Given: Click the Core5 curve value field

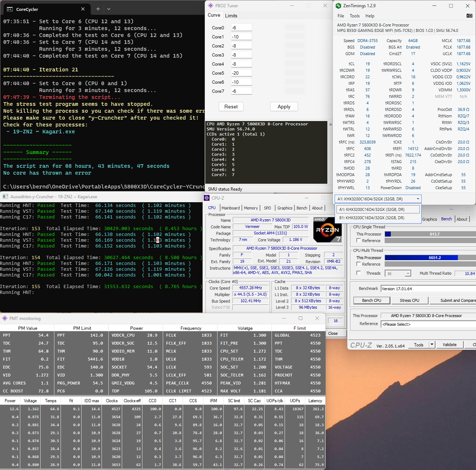Looking at the screenshot, I should (241, 73).
